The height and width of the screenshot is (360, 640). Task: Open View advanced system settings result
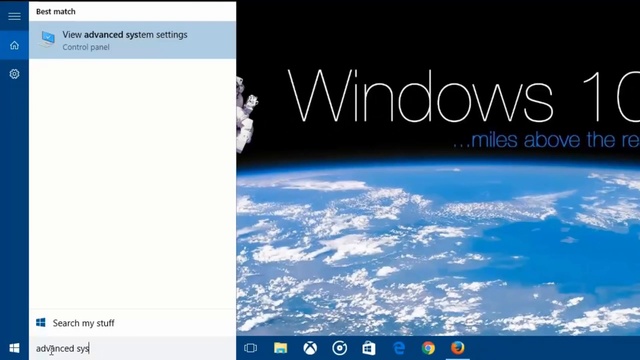(133, 40)
